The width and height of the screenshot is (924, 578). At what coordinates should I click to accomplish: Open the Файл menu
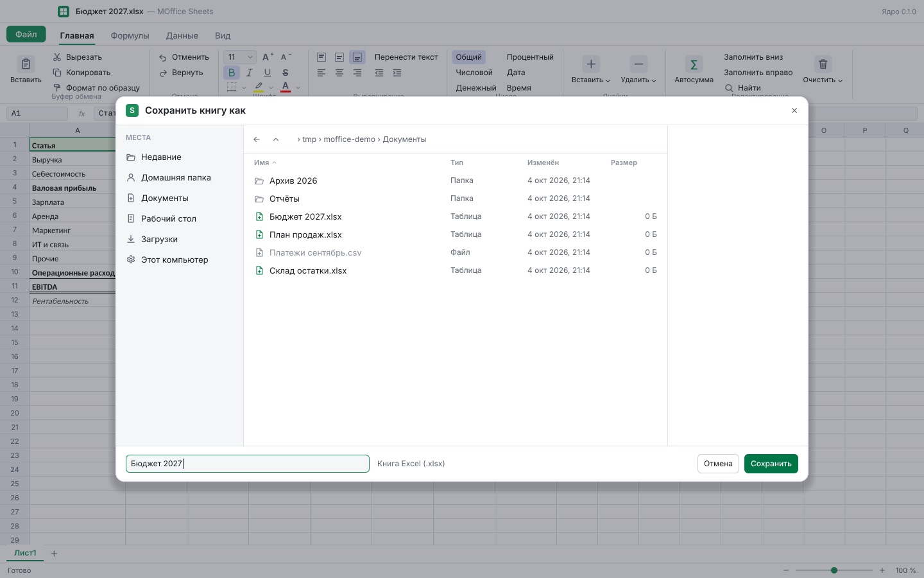pos(26,34)
